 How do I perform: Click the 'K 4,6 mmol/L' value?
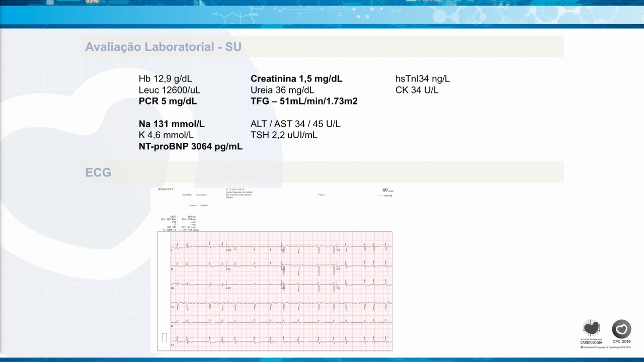[x=166, y=135]
